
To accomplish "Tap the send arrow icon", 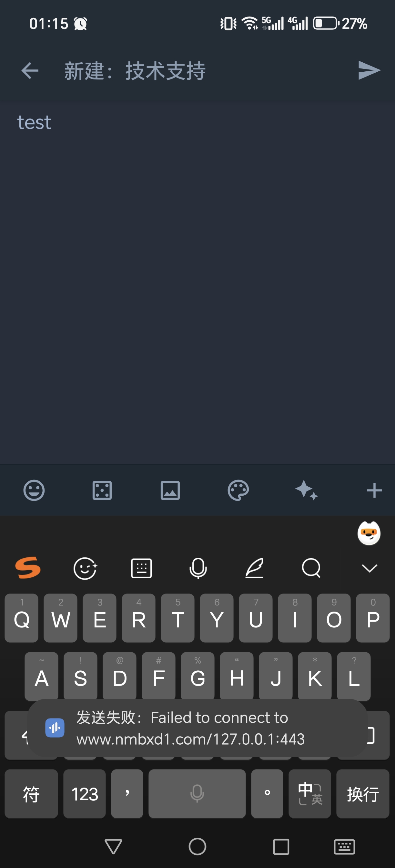I will click(369, 70).
